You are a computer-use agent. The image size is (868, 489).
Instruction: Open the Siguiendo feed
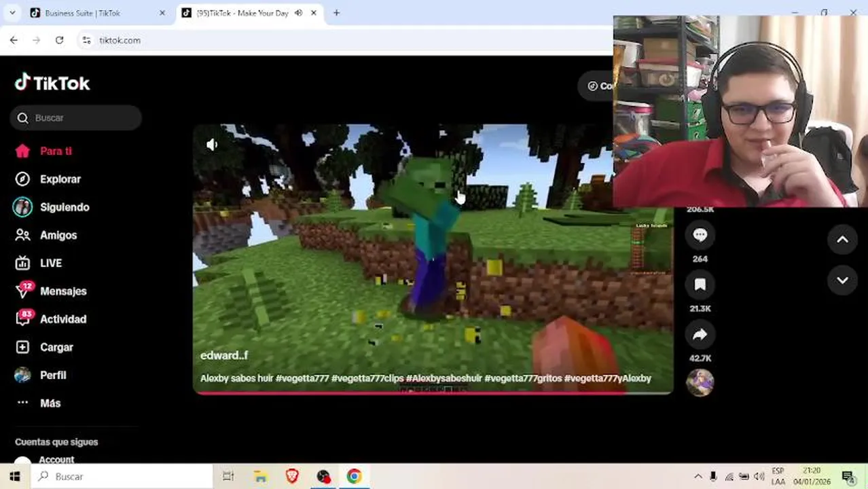[52, 207]
